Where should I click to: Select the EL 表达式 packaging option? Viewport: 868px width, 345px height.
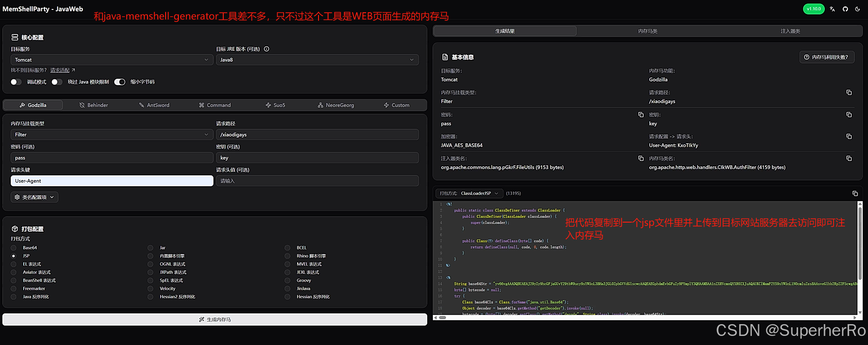tap(14, 264)
